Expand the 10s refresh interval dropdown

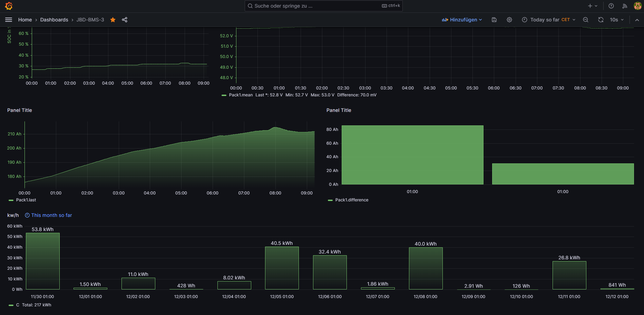(617, 20)
